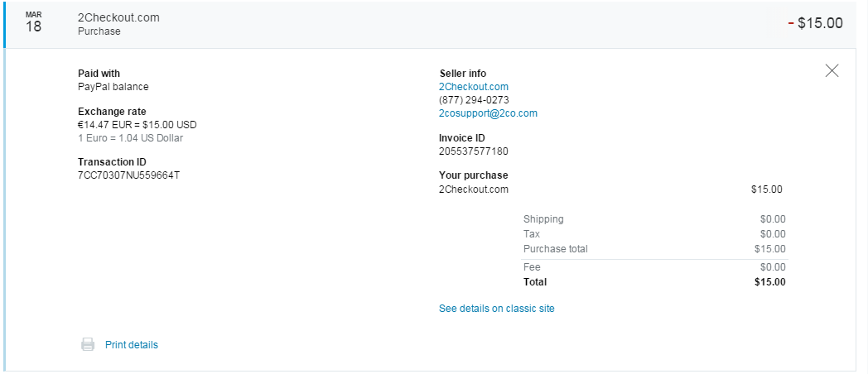This screenshot has width=868, height=374.
Task: Click the €14.47 EUR exchange rate line
Action: click(137, 125)
